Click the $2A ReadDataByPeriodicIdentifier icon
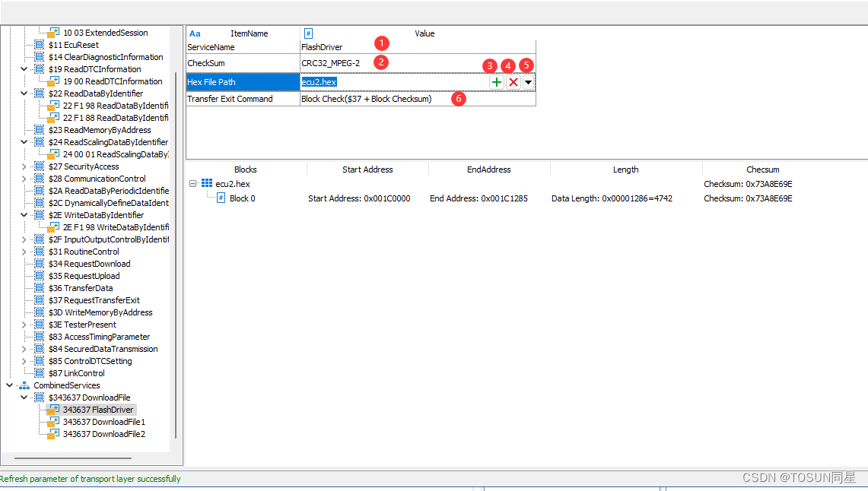Image resolution: width=868 pixels, height=491 pixels. point(40,191)
